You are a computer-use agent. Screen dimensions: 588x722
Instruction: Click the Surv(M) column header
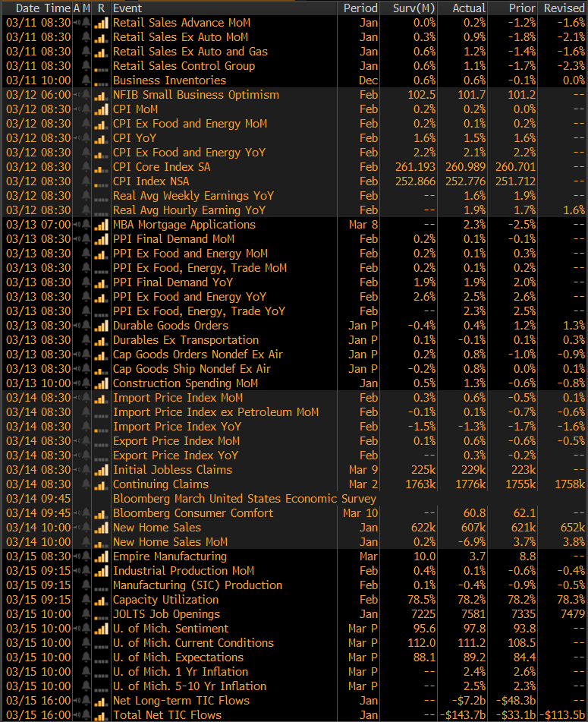[x=413, y=8]
